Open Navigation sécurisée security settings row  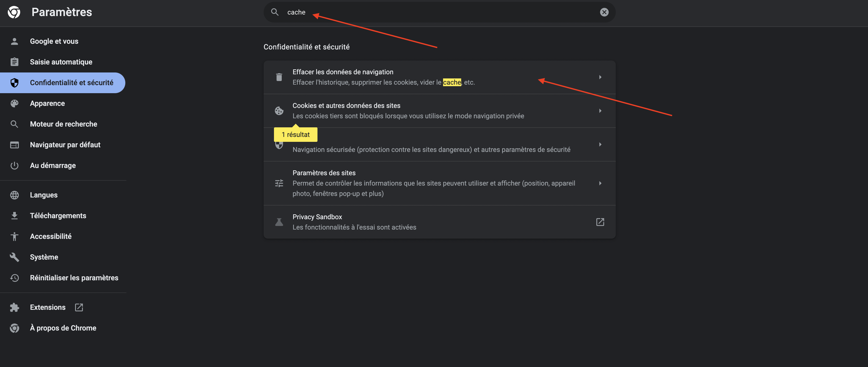[439, 144]
